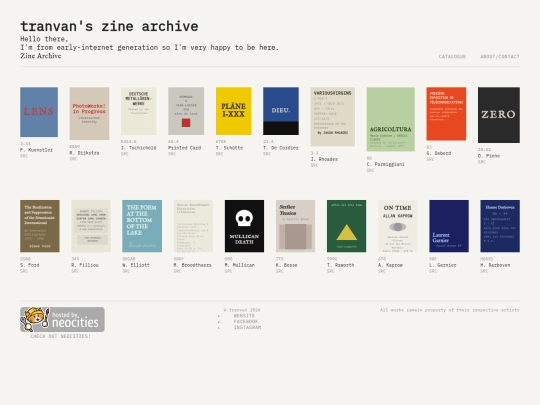The width and height of the screenshot is (540, 405).
Task: Click the SRC link under O. Piene
Action: [x=481, y=162]
